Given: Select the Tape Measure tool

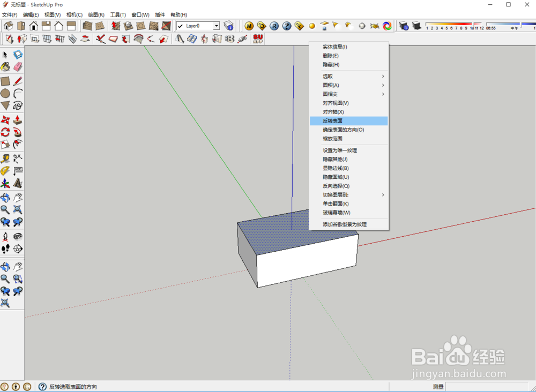Looking at the screenshot, I should (x=5, y=159).
